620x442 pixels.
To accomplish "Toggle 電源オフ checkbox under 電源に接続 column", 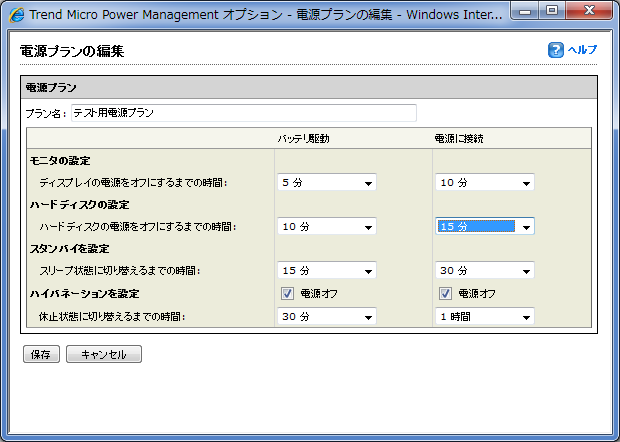I will pyautogui.click(x=446, y=294).
